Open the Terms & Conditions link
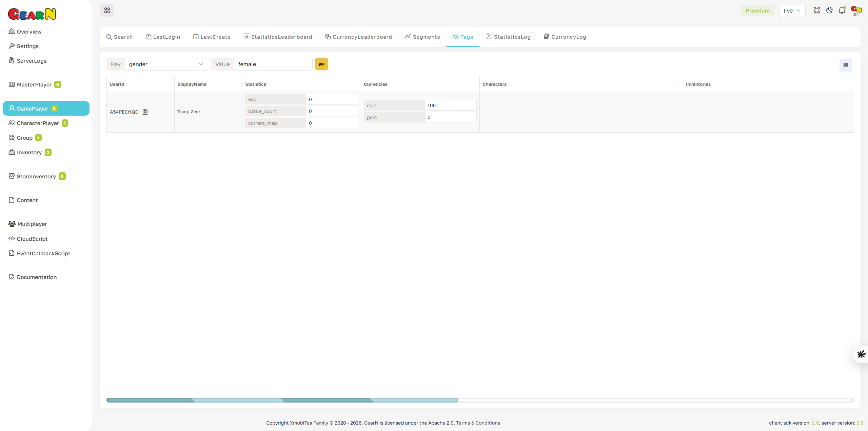Image resolution: width=868 pixels, height=431 pixels. click(x=478, y=423)
